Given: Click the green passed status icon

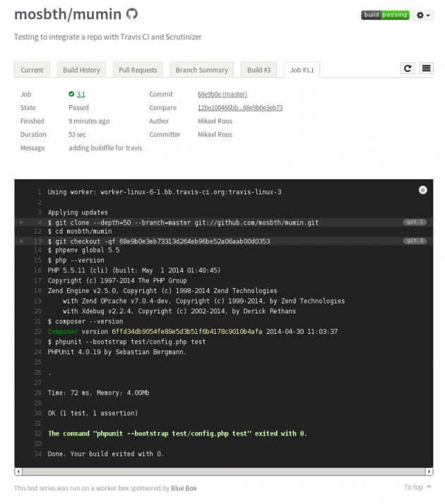Looking at the screenshot, I should coord(71,94).
